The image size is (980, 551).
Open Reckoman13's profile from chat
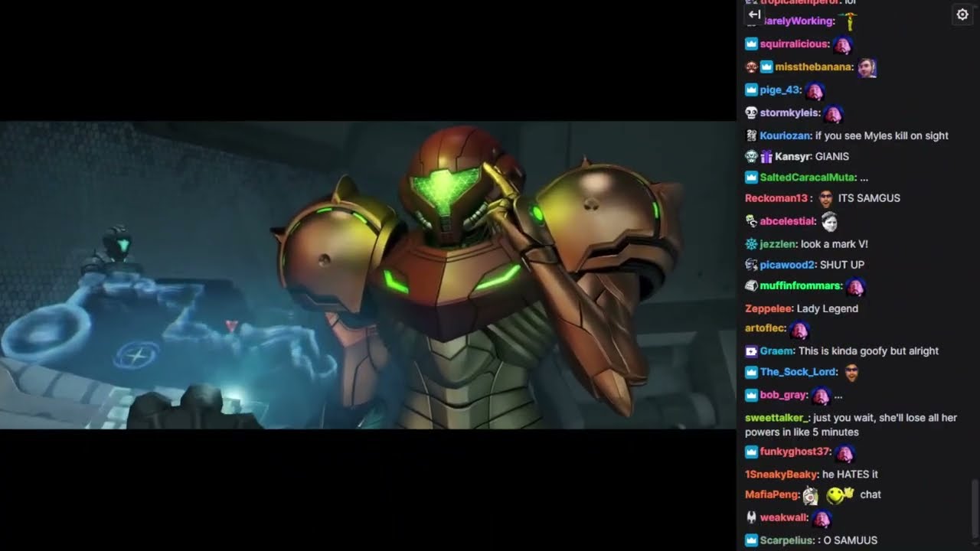(x=776, y=198)
